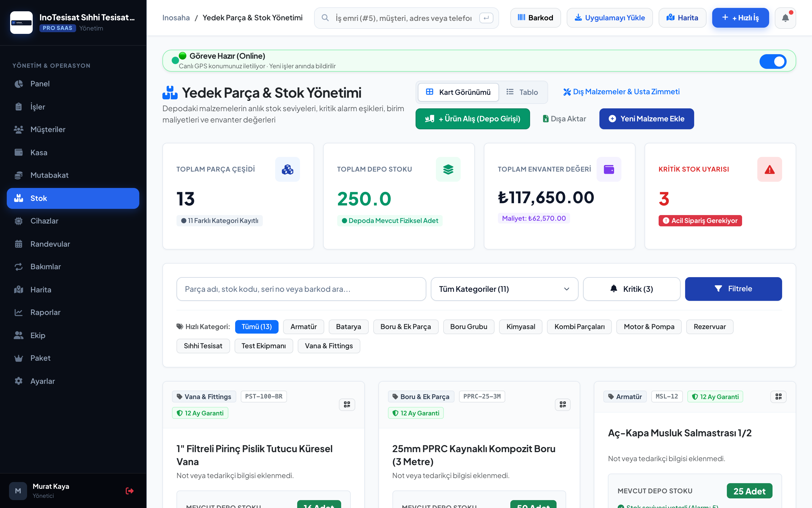Expand the Tüm Kategoriler (11) dropdown

pos(504,289)
